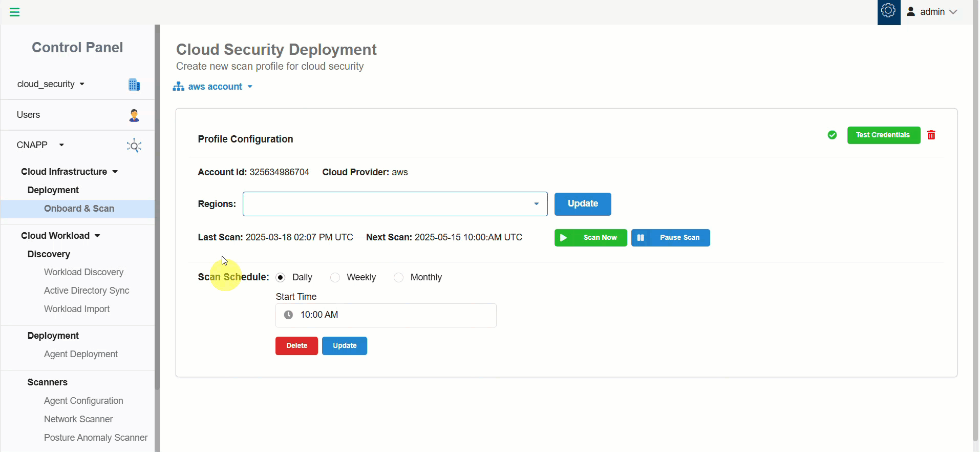Open Active Directory Sync

click(87, 291)
